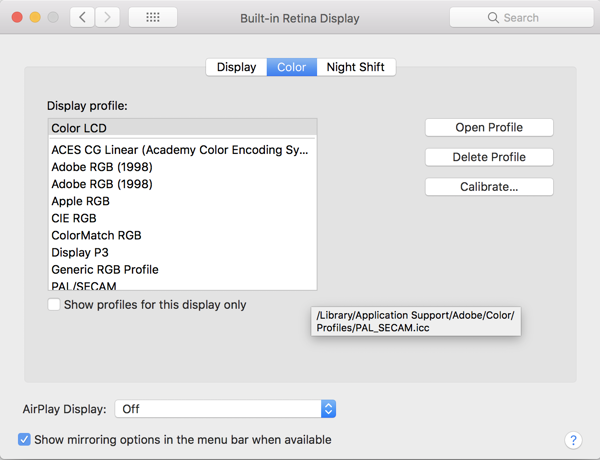Show all preferences grid icon
The image size is (600, 460).
pyautogui.click(x=153, y=18)
